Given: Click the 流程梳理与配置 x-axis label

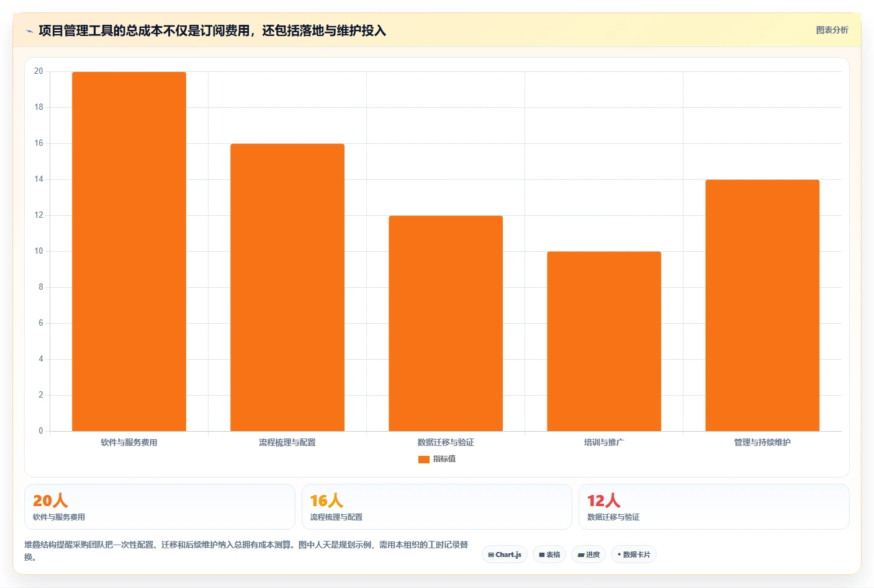Looking at the screenshot, I should coord(287,442).
